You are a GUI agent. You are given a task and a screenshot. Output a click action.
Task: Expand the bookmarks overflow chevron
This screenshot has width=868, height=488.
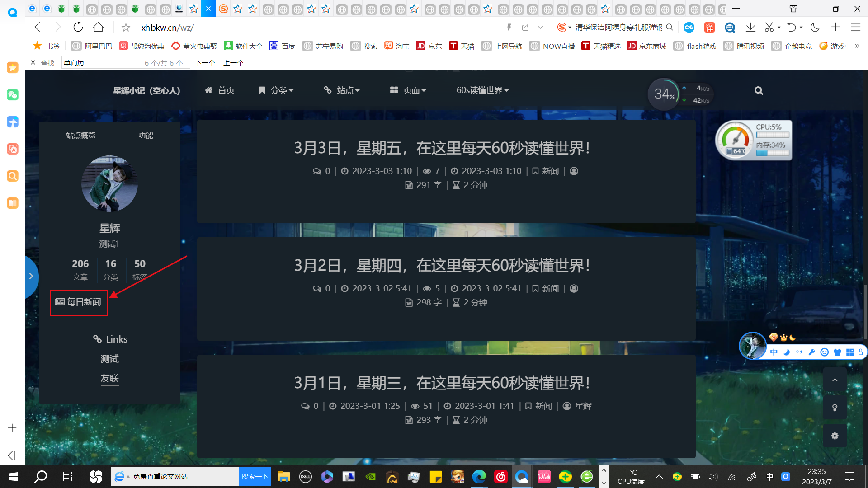pos(857,46)
